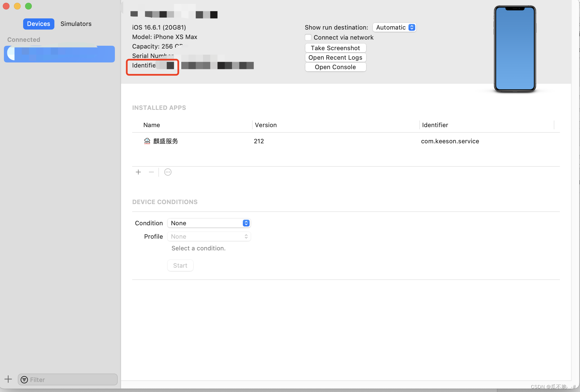Click the Take Screenshot button

click(335, 48)
